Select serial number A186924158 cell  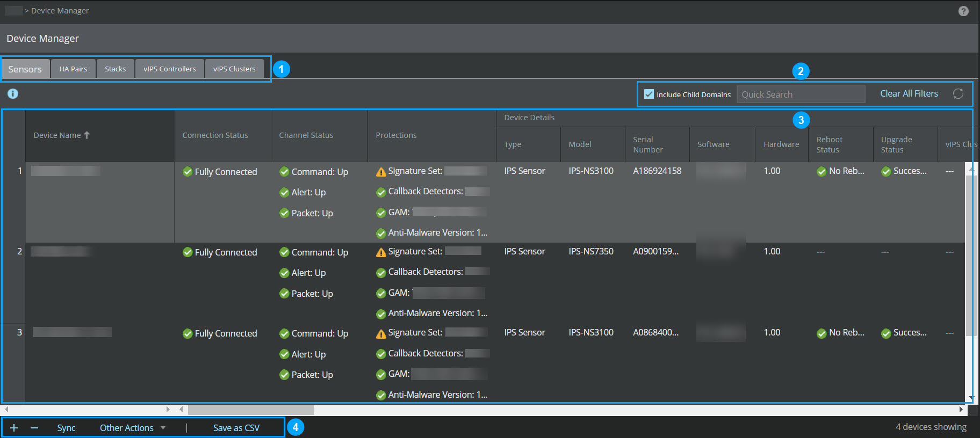point(657,171)
